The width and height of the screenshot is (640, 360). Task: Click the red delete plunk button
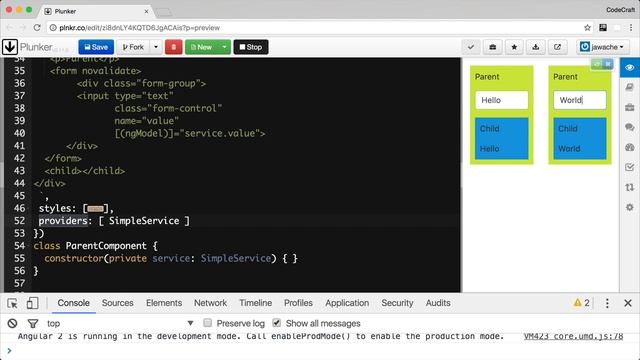(x=173, y=47)
